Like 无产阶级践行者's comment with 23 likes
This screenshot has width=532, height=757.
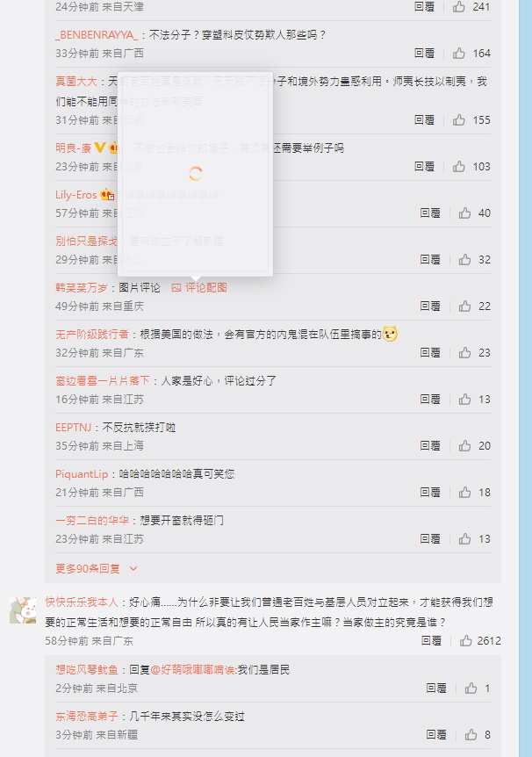click(x=465, y=352)
